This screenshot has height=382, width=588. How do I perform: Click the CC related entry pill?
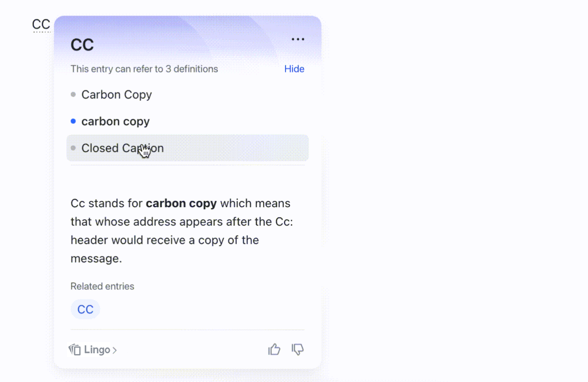85,309
